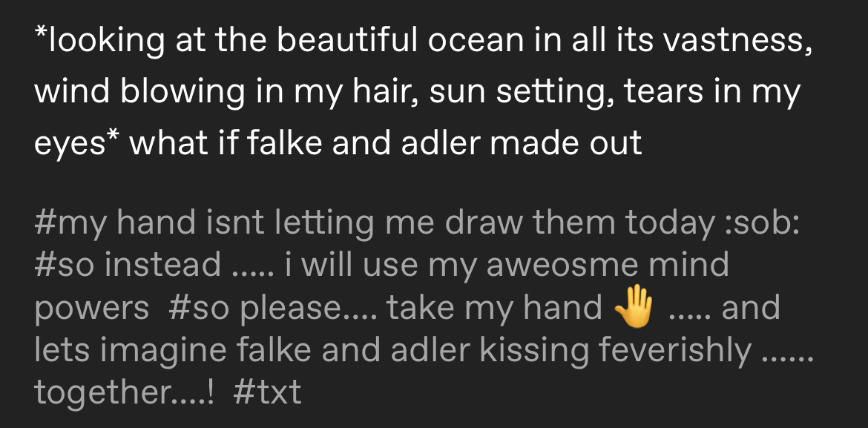Click "aweosme mind" in the second tag
Image resolution: width=868 pixels, height=428 pixels.
click(x=607, y=265)
